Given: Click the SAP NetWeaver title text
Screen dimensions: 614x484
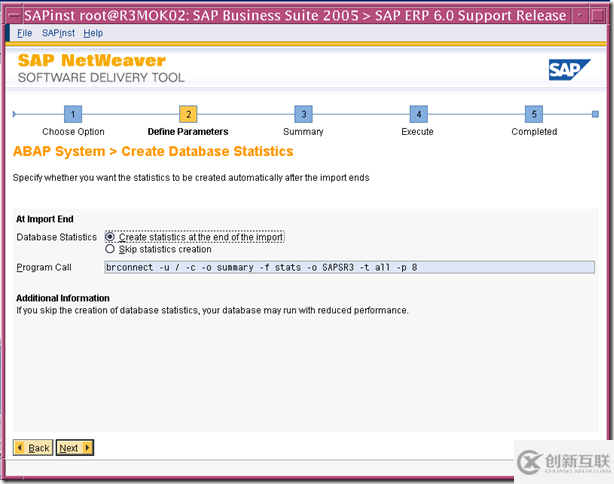Looking at the screenshot, I should (x=92, y=60).
